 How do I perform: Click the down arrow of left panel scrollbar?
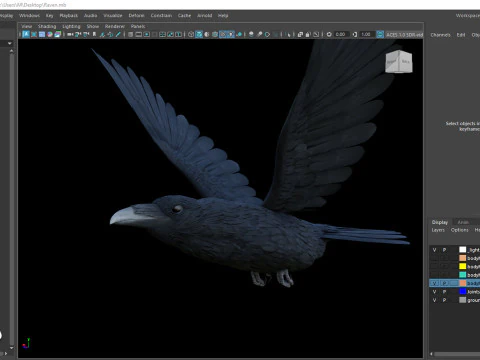tap(12, 348)
